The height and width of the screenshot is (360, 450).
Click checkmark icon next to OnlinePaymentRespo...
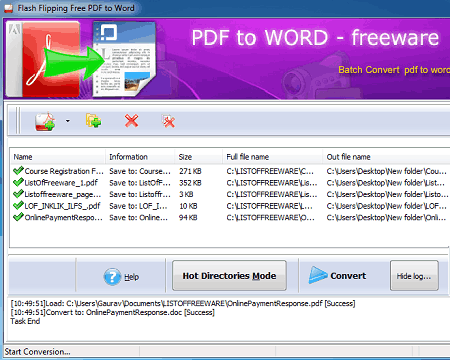[x=18, y=217]
